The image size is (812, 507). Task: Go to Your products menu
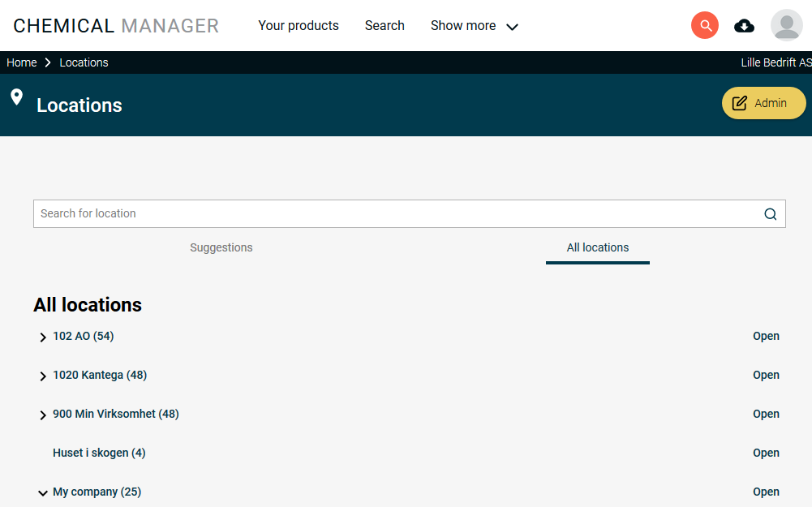pos(299,25)
